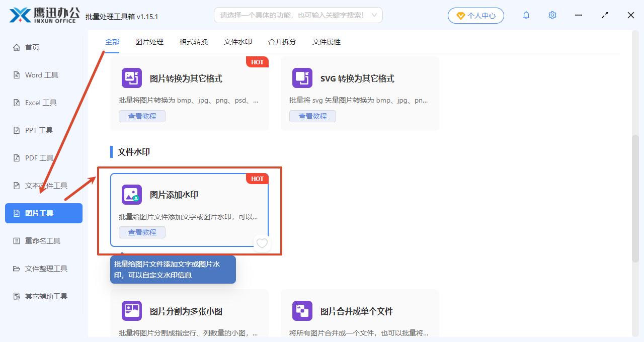Click the 图片添加水印 title
This screenshot has height=342, width=644.
tap(174, 195)
